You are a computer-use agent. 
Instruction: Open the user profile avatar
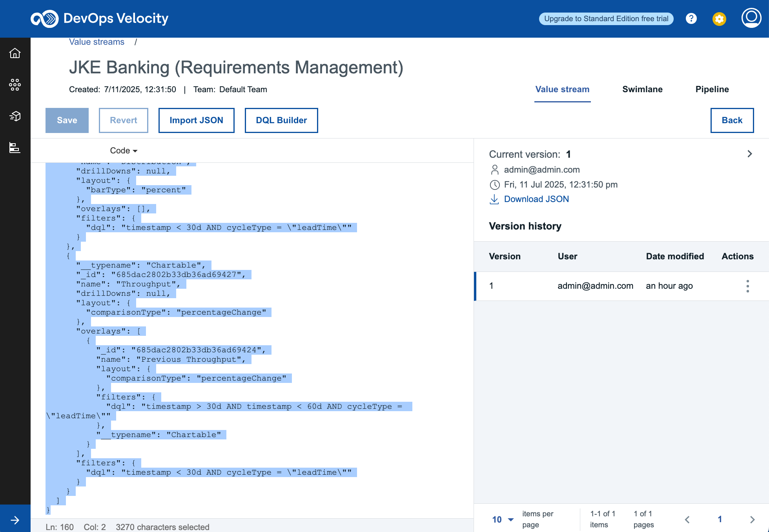coord(751,18)
